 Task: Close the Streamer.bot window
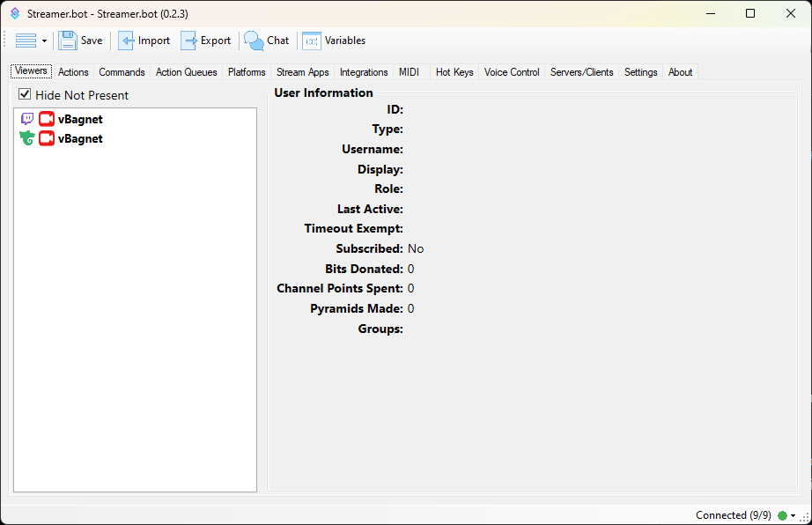791,13
